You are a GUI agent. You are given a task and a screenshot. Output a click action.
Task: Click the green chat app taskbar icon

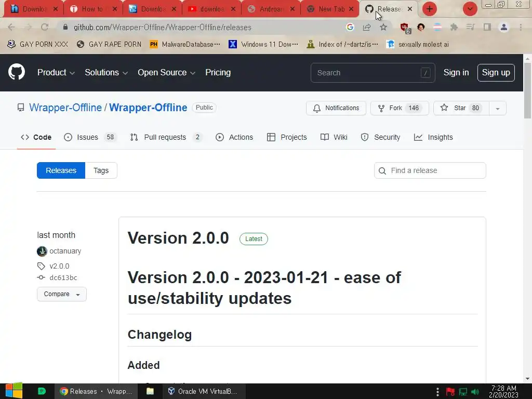point(42,391)
